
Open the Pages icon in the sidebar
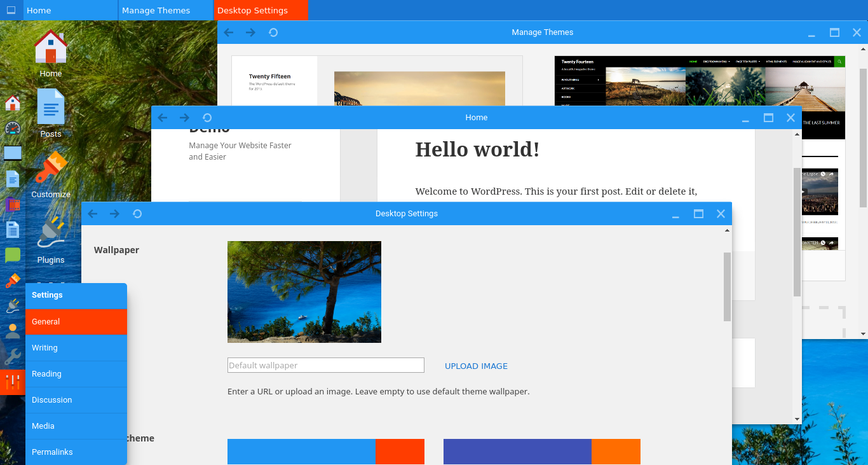pyautogui.click(x=13, y=230)
